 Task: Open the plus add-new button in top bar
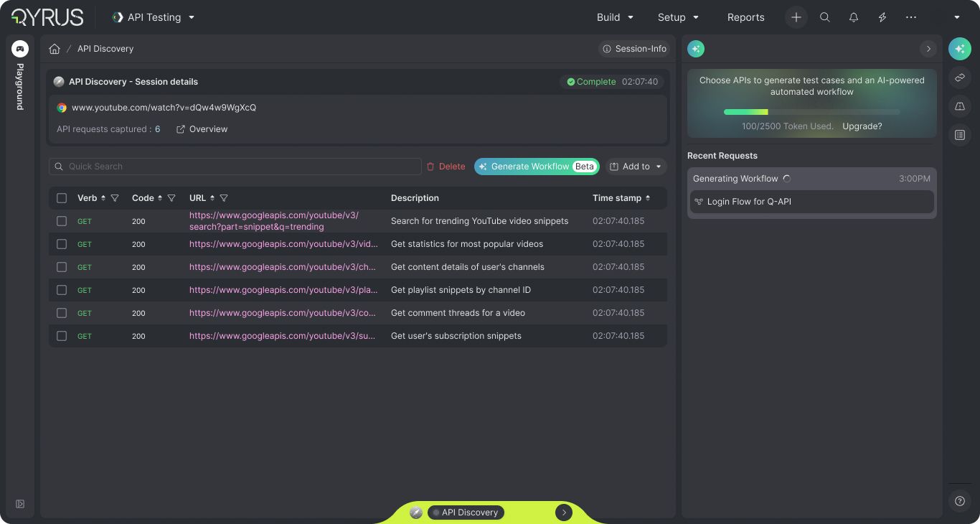pyautogui.click(x=796, y=17)
